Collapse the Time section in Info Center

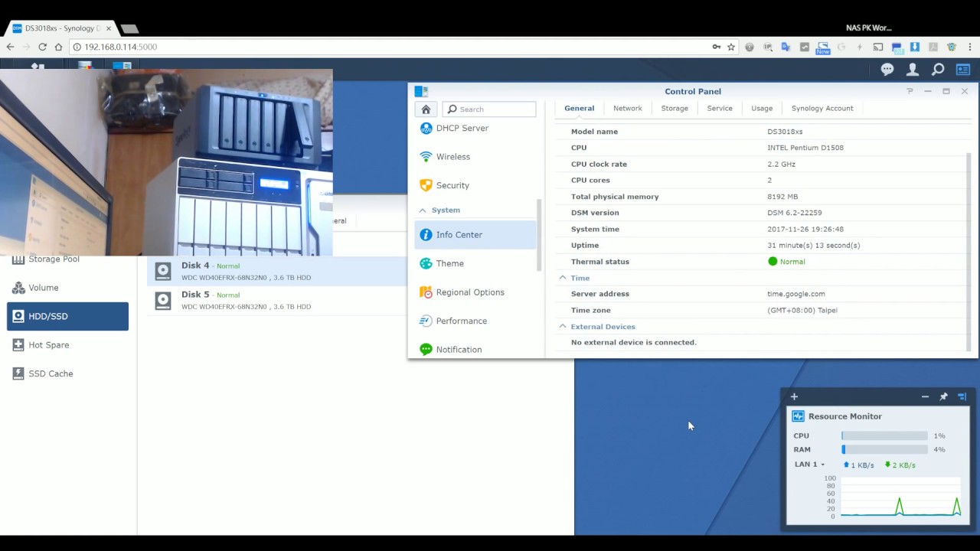[563, 278]
